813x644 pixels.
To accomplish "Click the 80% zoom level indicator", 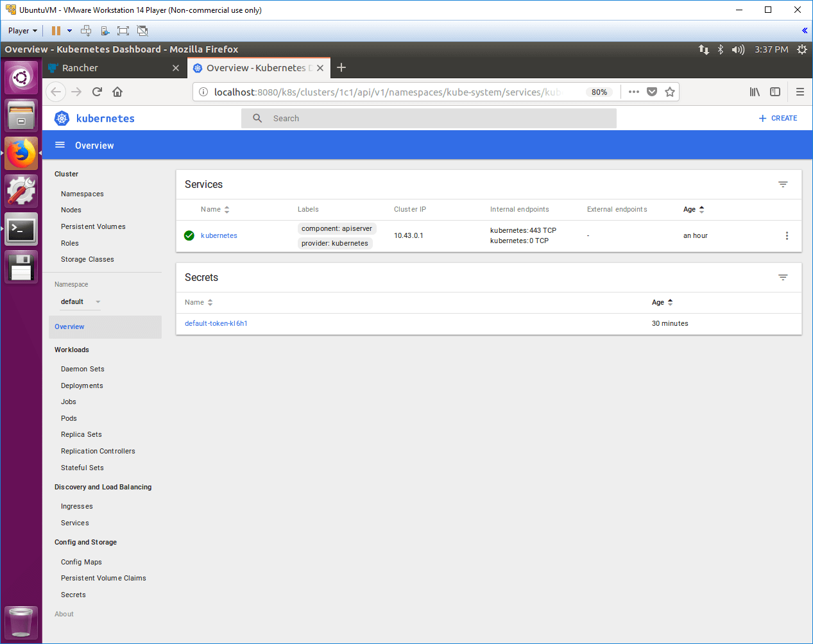I will tap(599, 92).
